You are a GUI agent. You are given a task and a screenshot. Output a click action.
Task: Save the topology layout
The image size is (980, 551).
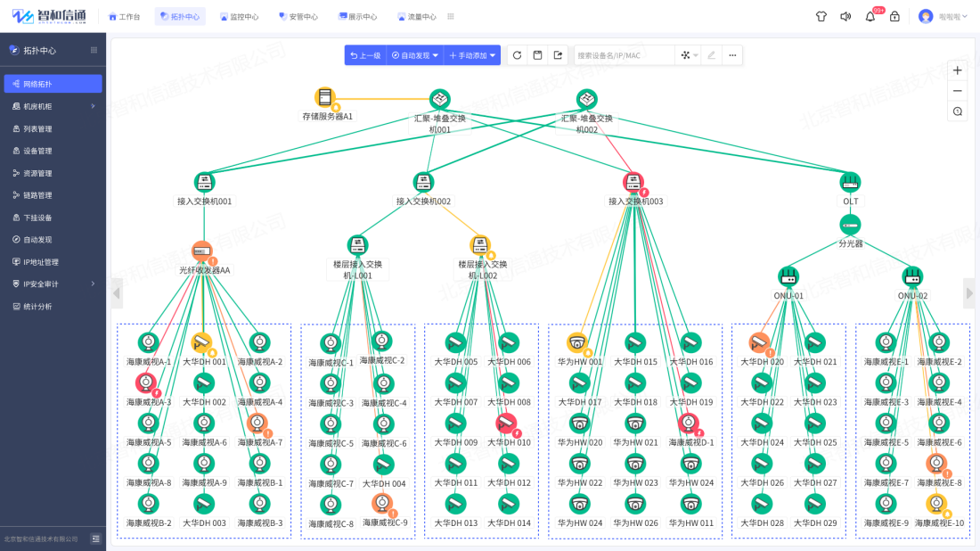(537, 55)
